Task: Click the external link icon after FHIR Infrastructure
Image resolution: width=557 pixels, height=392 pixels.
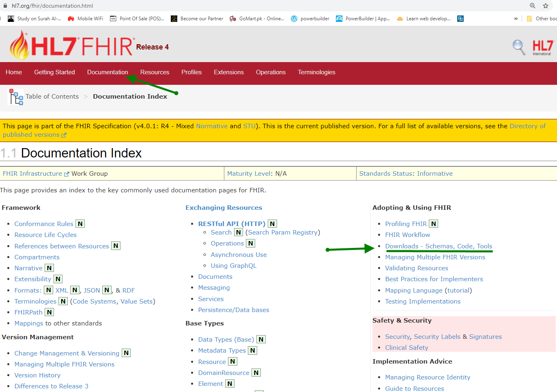Action: coord(67,174)
